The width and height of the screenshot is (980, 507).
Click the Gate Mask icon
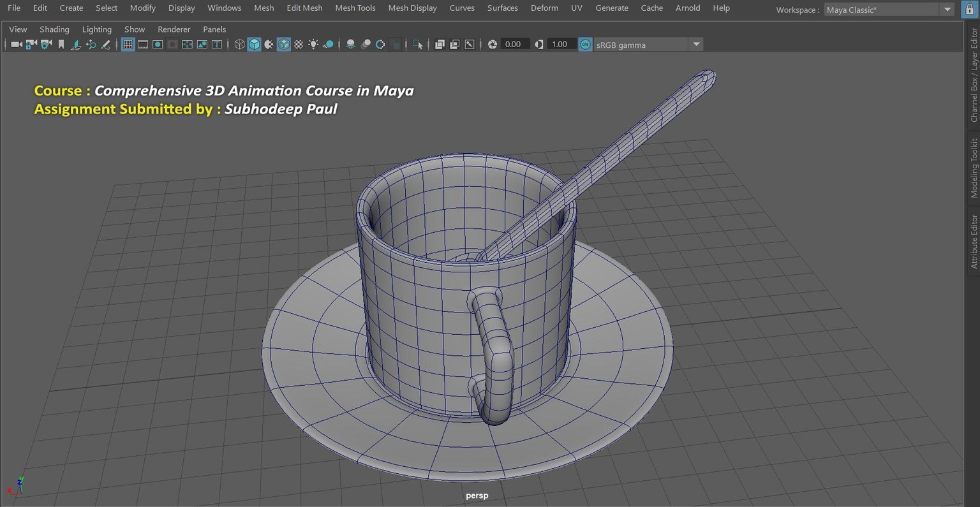click(172, 45)
